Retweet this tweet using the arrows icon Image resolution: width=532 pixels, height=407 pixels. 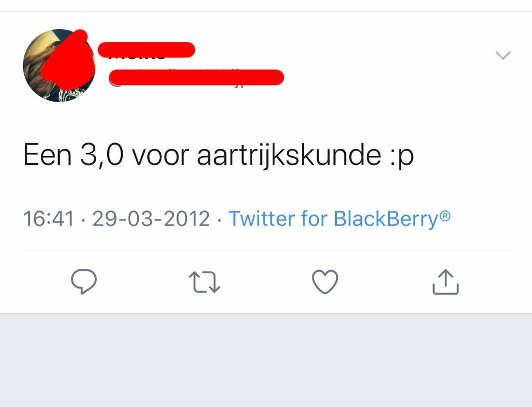click(204, 282)
